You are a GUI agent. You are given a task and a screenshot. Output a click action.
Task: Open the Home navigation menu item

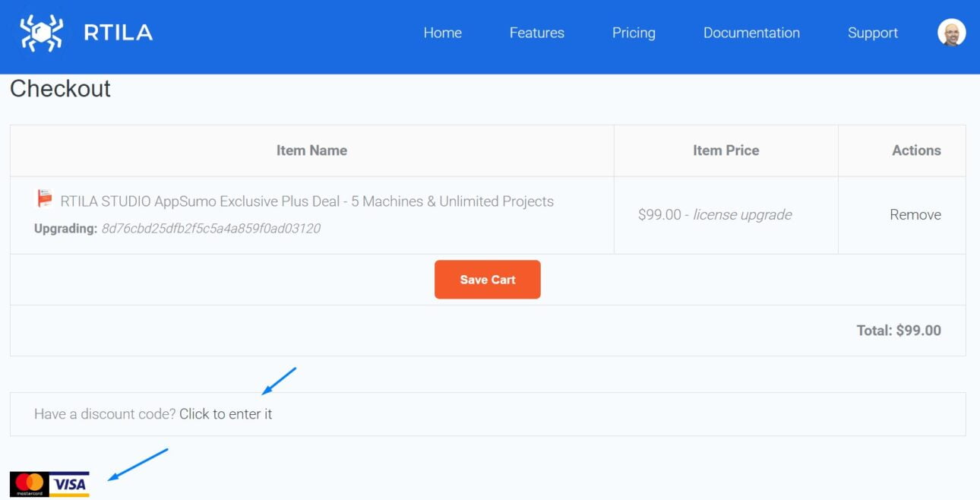pyautogui.click(x=442, y=33)
